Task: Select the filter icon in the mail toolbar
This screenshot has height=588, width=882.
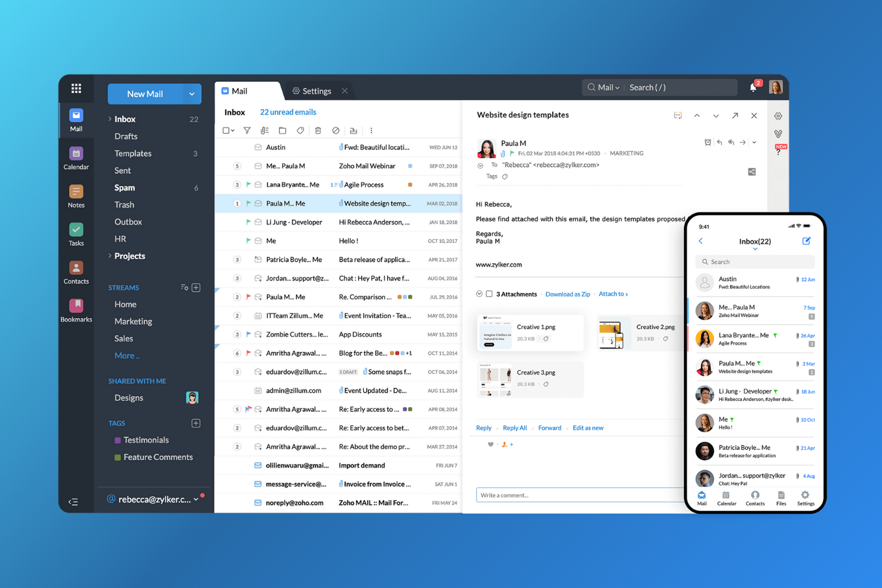Action: tap(247, 130)
